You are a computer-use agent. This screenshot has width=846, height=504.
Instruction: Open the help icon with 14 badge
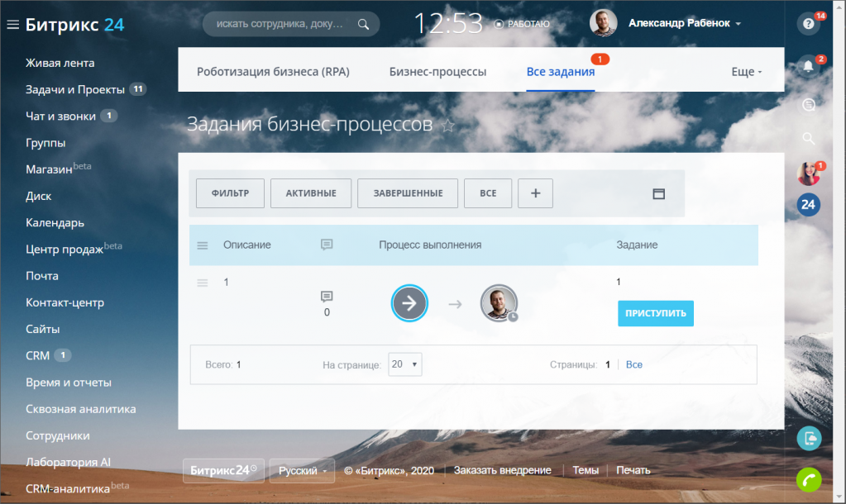click(x=808, y=24)
